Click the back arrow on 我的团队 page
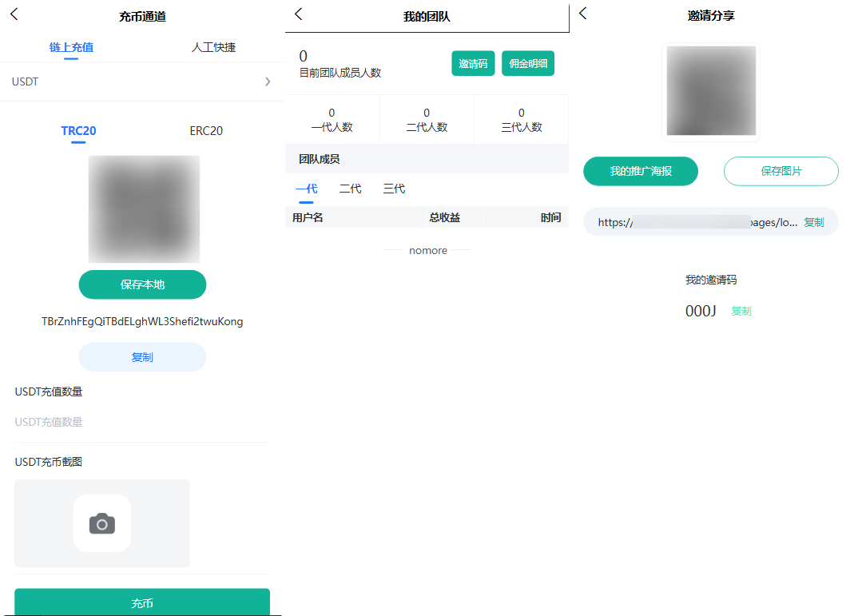The width and height of the screenshot is (854, 616). pyautogui.click(x=299, y=14)
